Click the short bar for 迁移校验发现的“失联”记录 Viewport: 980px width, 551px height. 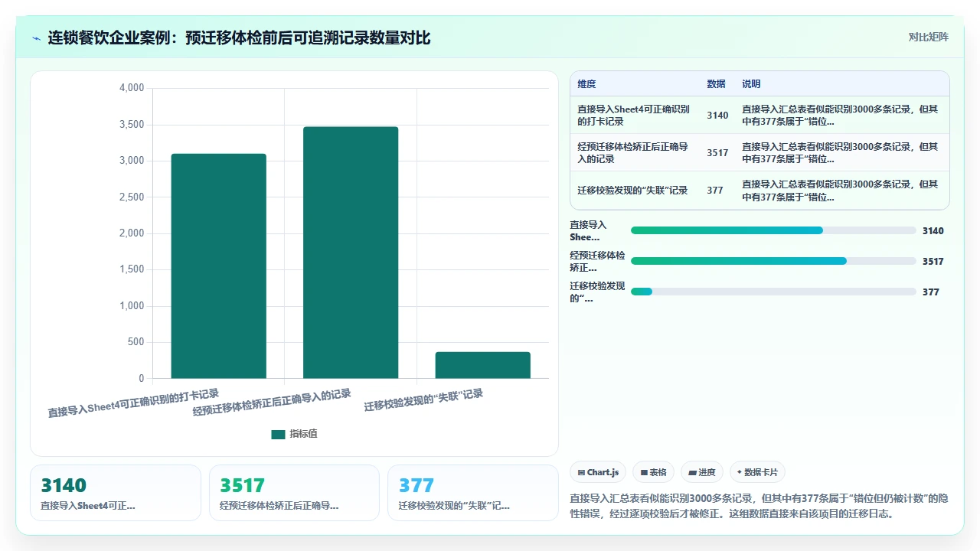[482, 365]
